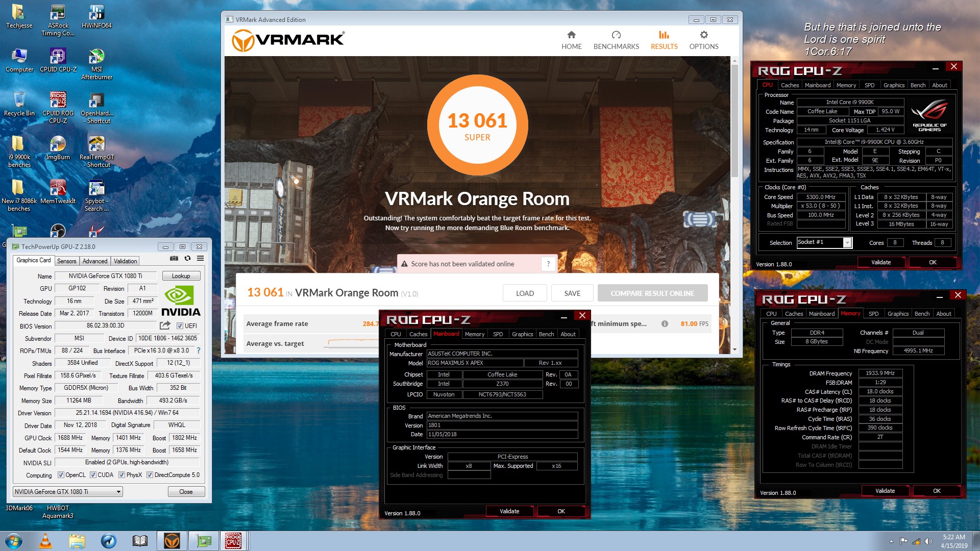Toggle the PhysX checkbox in GPU-Z
Viewport: 980px width, 551px height.
(x=121, y=475)
